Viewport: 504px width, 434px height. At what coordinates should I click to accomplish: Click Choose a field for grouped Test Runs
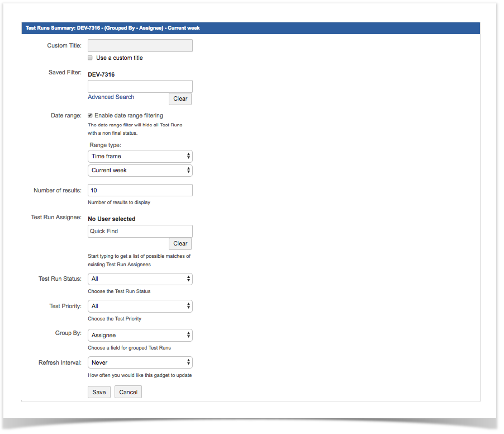click(x=129, y=348)
